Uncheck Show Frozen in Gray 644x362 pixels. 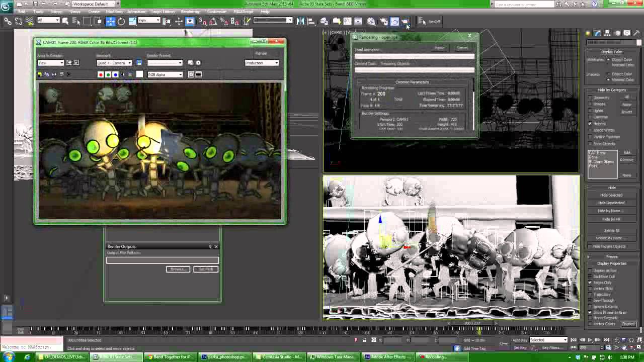[x=590, y=312]
